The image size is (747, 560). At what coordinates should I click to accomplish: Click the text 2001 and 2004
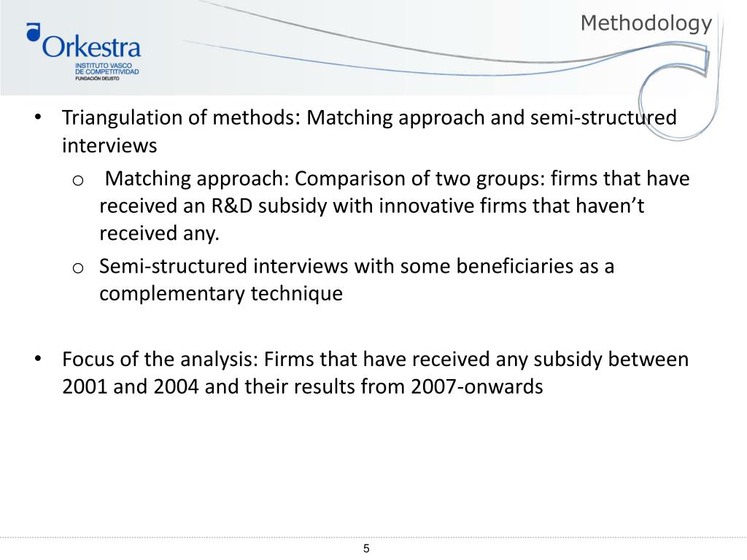130,386
